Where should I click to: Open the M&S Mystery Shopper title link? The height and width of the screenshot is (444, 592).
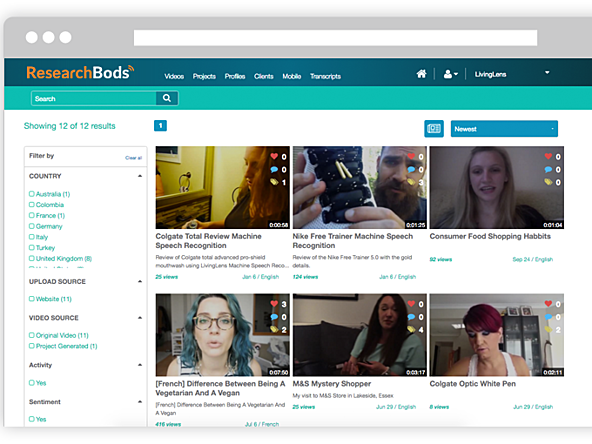[332, 384]
